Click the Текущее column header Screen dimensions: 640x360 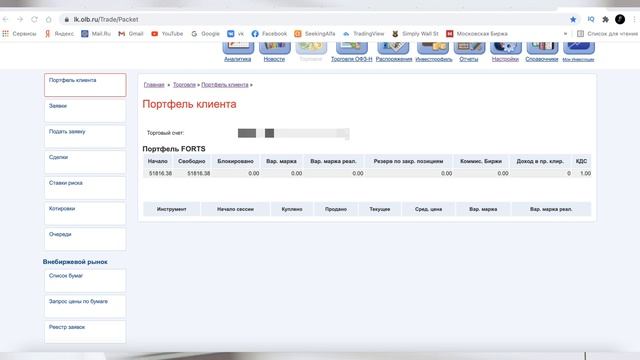pyautogui.click(x=380, y=209)
